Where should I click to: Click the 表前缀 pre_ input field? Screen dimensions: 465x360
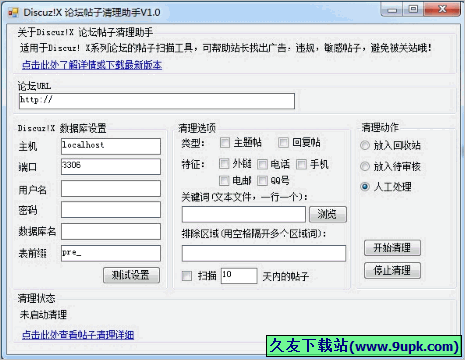pyautogui.click(x=111, y=253)
